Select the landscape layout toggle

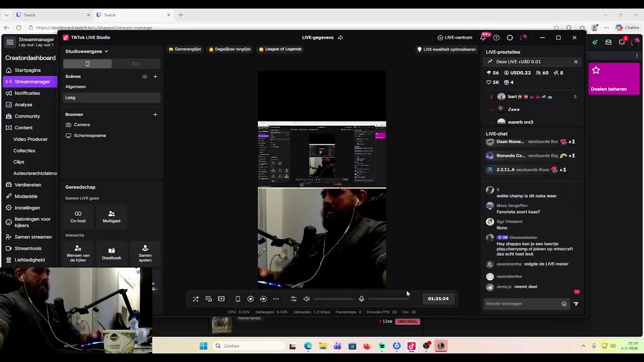point(136,64)
